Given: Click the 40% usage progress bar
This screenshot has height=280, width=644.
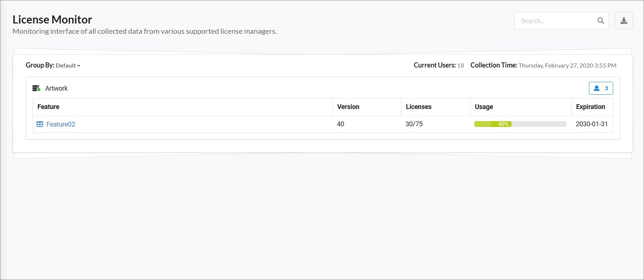Looking at the screenshot, I should coord(520,124).
